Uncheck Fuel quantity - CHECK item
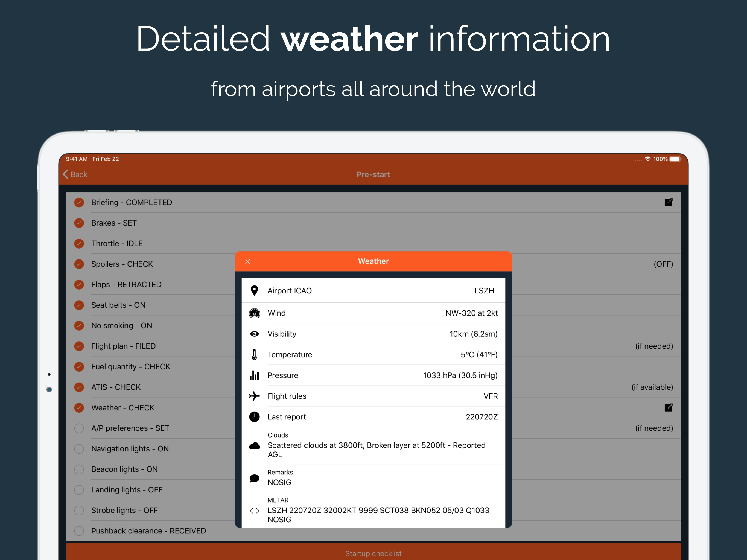 (79, 366)
